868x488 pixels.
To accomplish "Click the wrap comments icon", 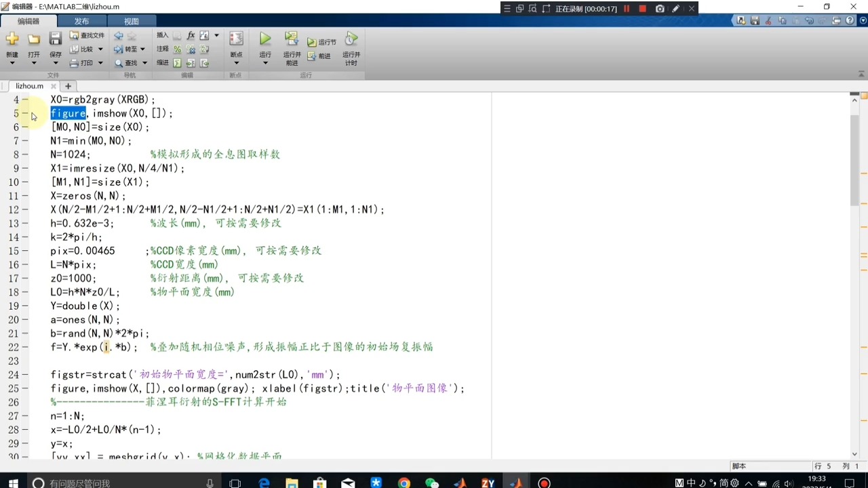I will point(204,49).
